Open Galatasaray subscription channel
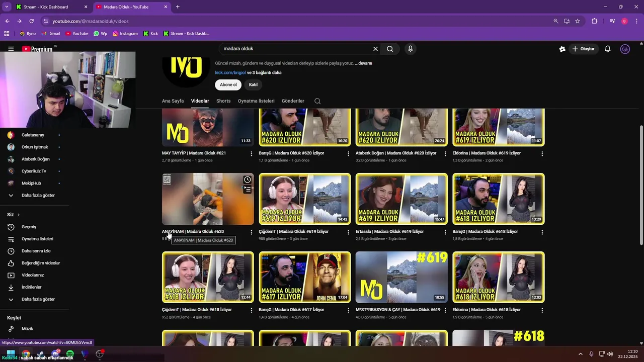This screenshot has width=644, height=362. coord(33,135)
